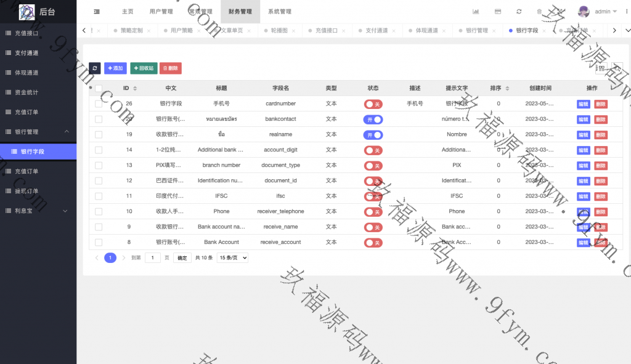Click the sidebar collapse hamburger icon

(97, 12)
